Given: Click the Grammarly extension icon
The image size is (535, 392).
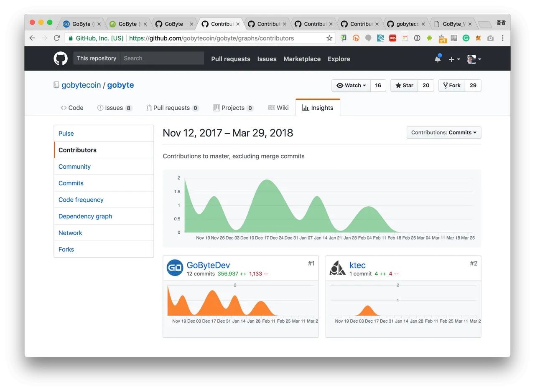Looking at the screenshot, I should pyautogui.click(x=466, y=38).
